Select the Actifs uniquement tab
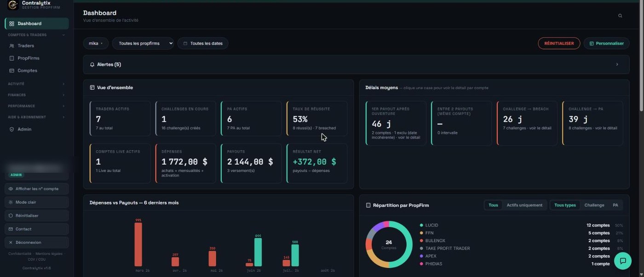The height and width of the screenshot is (277, 644). (524, 205)
